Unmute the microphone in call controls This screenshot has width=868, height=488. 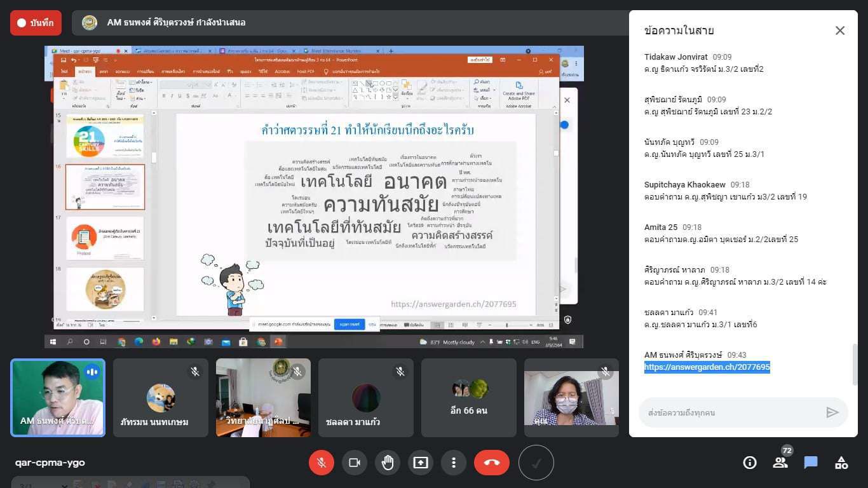click(x=322, y=463)
